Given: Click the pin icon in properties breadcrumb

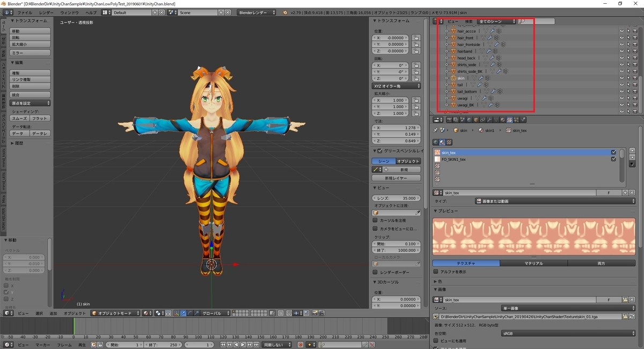Looking at the screenshot, I should pyautogui.click(x=435, y=130).
